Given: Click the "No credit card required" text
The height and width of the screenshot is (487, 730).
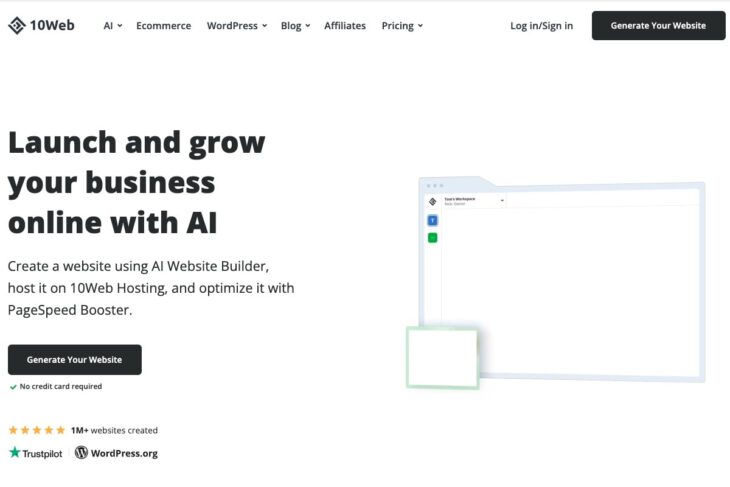Looking at the screenshot, I should coord(61,386).
